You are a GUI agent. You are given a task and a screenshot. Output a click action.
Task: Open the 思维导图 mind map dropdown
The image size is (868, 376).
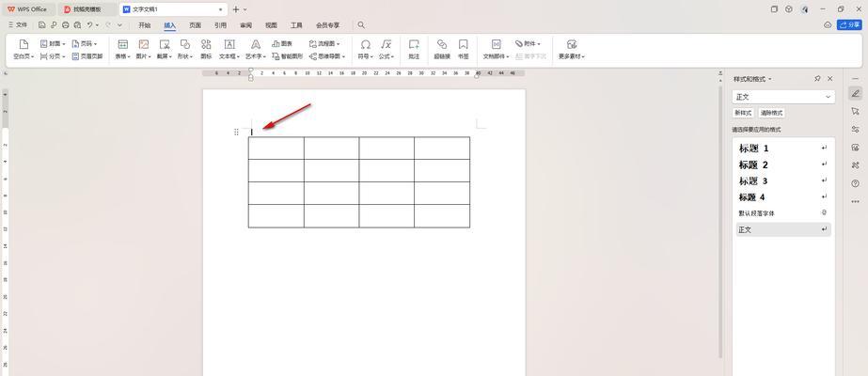click(x=327, y=56)
